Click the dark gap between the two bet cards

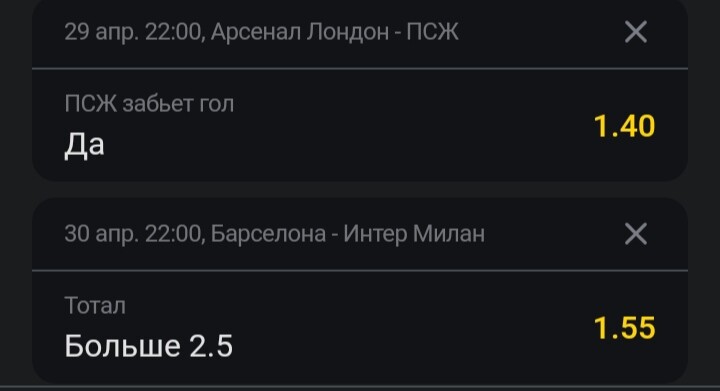pos(360,190)
